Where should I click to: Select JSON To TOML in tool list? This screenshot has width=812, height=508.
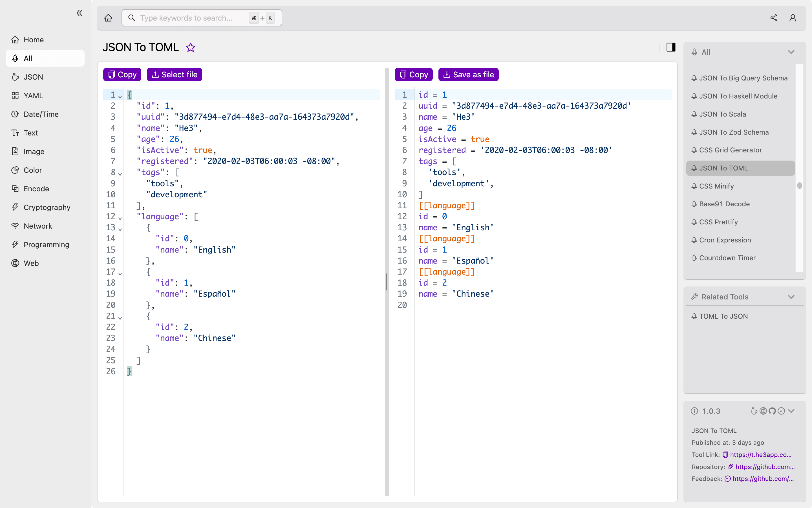[x=740, y=168]
